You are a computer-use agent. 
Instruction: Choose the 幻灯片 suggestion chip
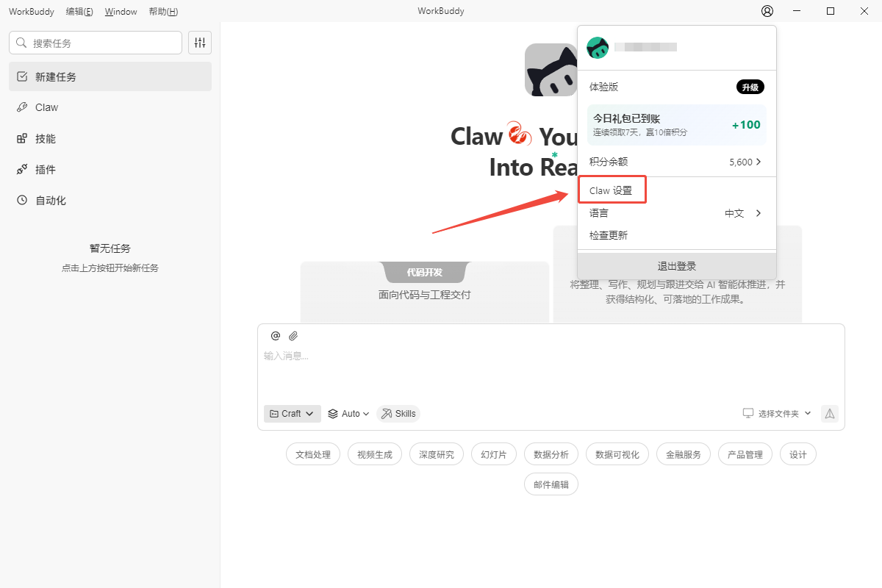(494, 454)
